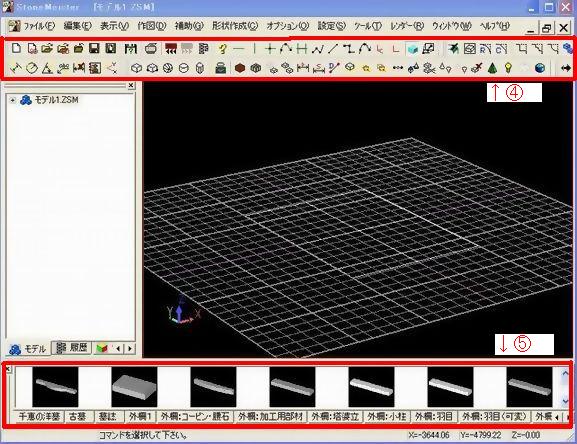Click the corner icon marked C
The width and height of the screenshot is (577, 444).
click(501, 49)
